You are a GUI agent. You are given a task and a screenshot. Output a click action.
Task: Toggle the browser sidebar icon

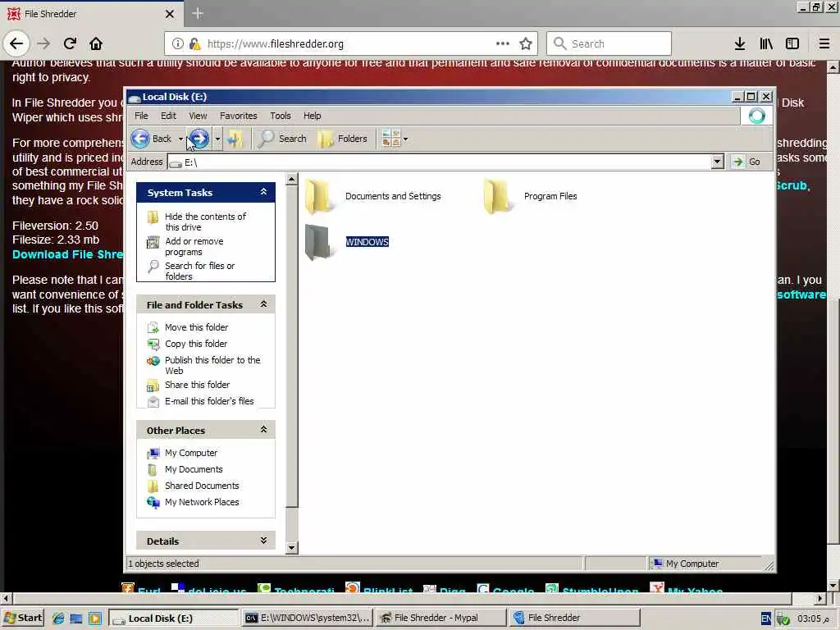click(792, 44)
